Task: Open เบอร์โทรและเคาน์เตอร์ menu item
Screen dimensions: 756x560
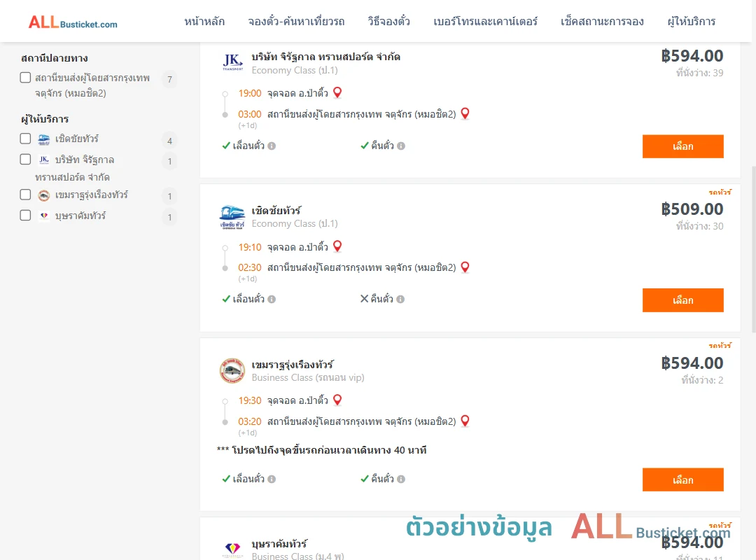Action: click(x=485, y=21)
